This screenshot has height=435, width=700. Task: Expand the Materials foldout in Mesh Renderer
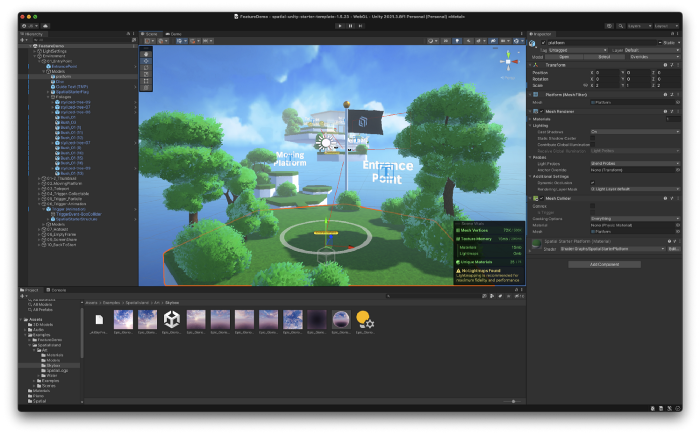(531, 119)
